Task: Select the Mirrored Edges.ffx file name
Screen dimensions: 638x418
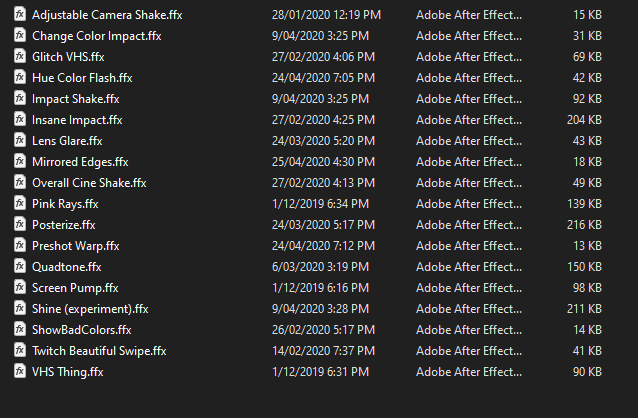Action: click(80, 162)
